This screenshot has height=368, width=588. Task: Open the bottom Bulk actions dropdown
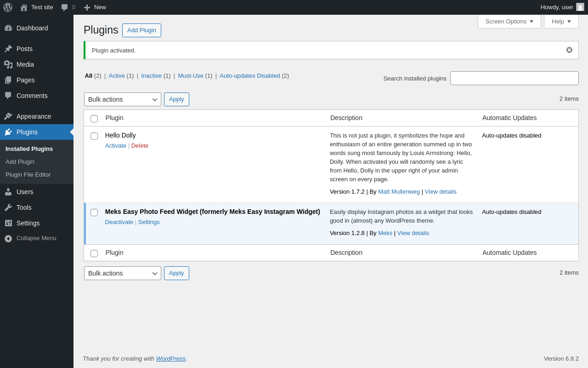[123, 273]
